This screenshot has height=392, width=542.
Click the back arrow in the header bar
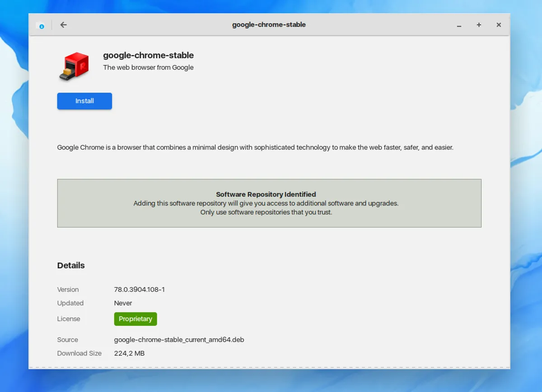64,25
